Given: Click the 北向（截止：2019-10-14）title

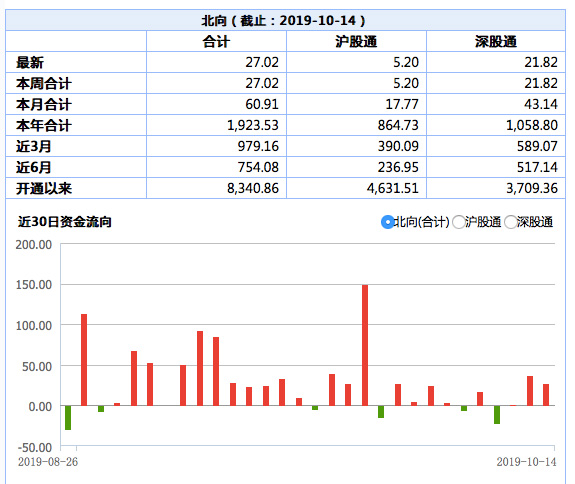Looking at the screenshot, I should [283, 20].
